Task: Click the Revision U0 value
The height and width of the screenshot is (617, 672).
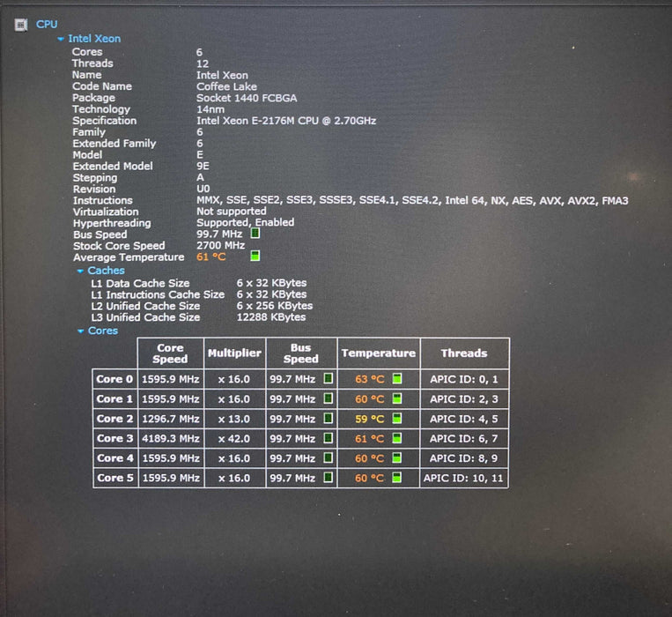Action: [x=203, y=190]
